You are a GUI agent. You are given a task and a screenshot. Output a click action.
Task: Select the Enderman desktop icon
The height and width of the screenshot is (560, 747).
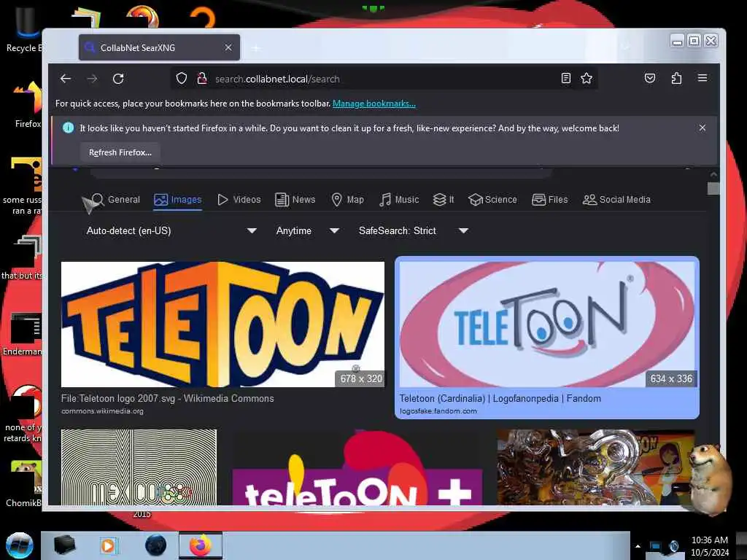(23, 334)
